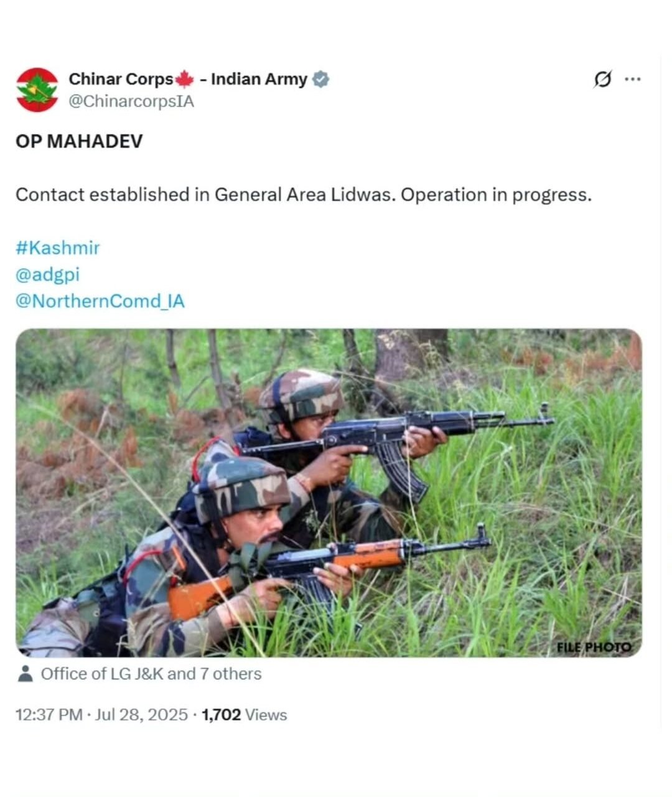Open the @adgpi mention
The width and height of the screenshot is (672, 797).
(x=47, y=275)
